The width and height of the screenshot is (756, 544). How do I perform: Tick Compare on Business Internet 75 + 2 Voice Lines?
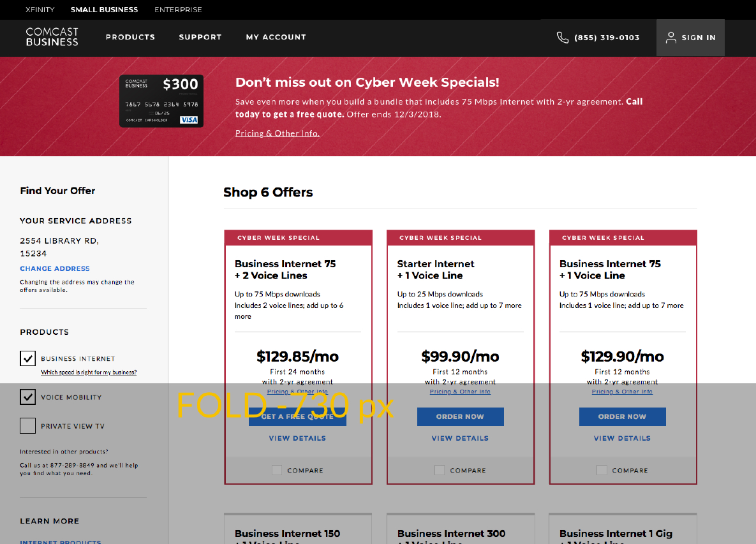[277, 470]
